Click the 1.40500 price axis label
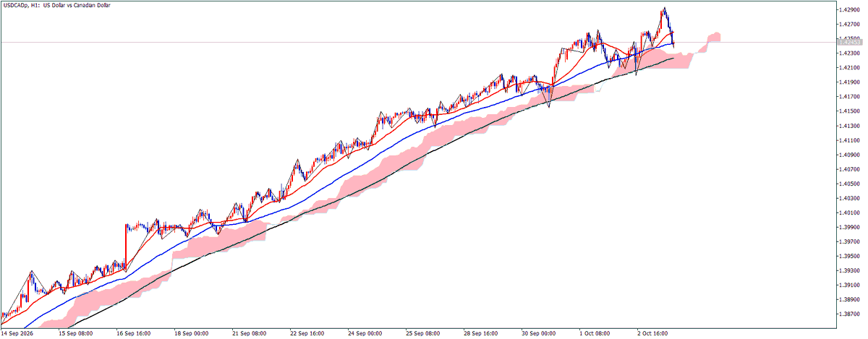868x339 pixels. (x=848, y=184)
